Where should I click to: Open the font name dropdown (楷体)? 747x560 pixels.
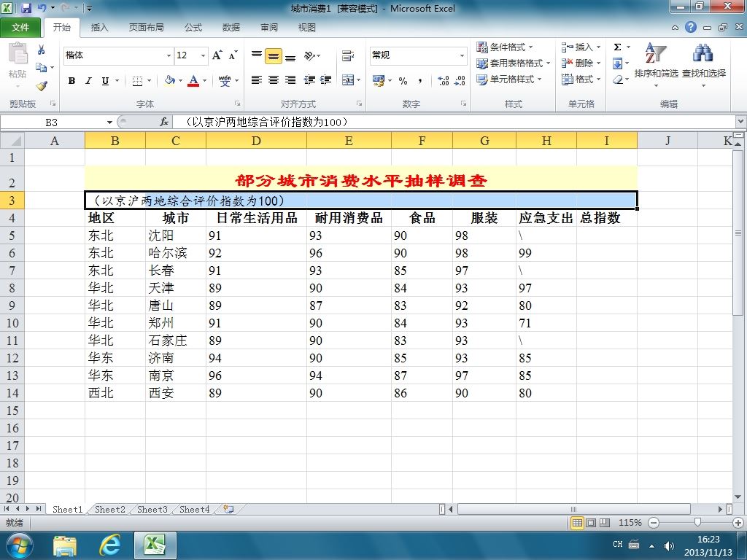[169, 55]
